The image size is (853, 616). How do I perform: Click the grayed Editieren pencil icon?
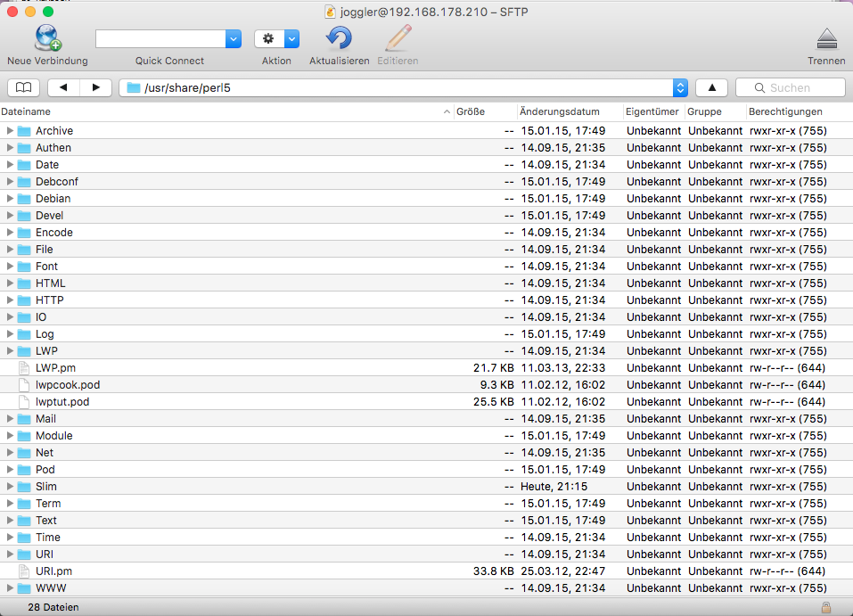point(398,38)
